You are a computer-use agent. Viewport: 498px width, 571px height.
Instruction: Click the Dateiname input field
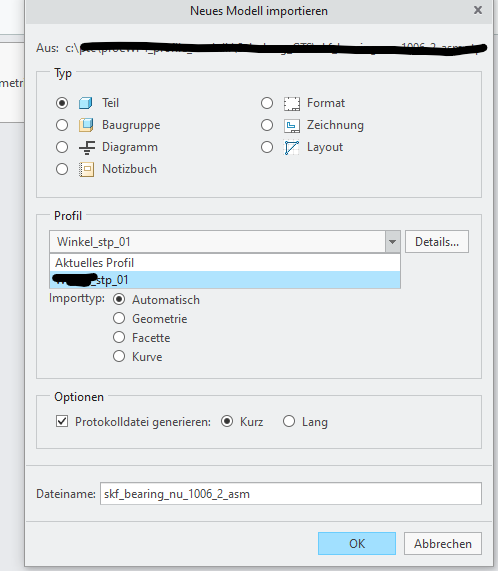(x=291, y=493)
